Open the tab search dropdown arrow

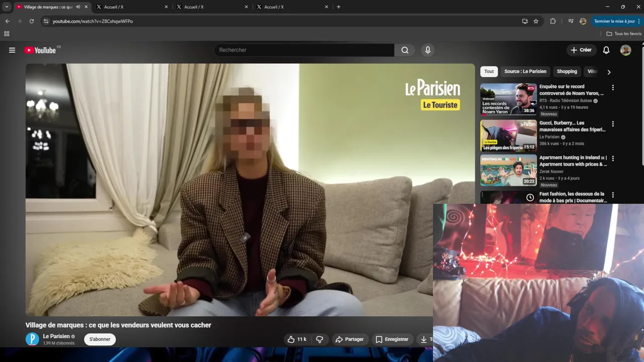(x=7, y=7)
